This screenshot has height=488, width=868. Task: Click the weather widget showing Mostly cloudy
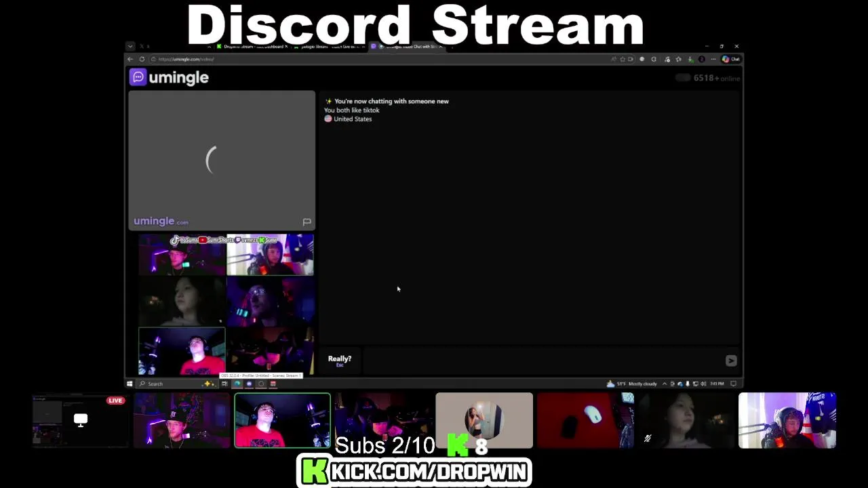pos(633,384)
